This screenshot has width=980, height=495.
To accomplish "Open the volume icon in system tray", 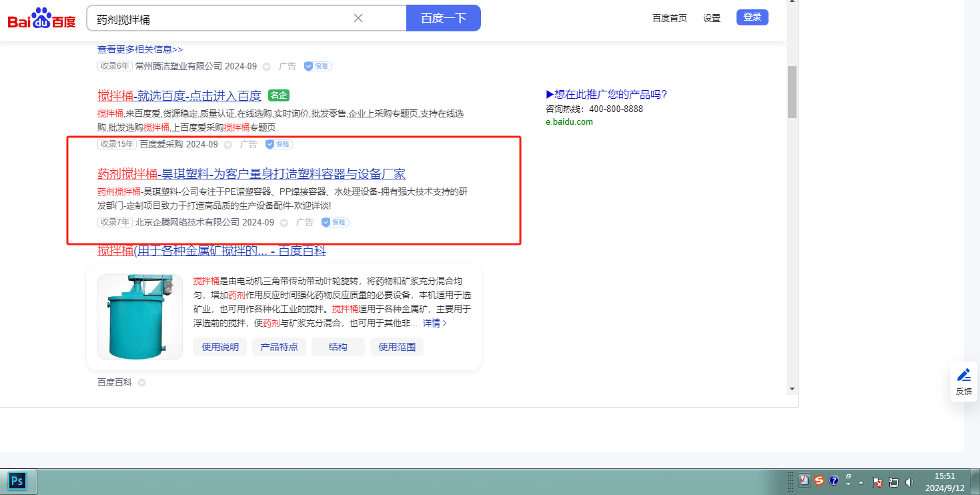I will (x=909, y=482).
